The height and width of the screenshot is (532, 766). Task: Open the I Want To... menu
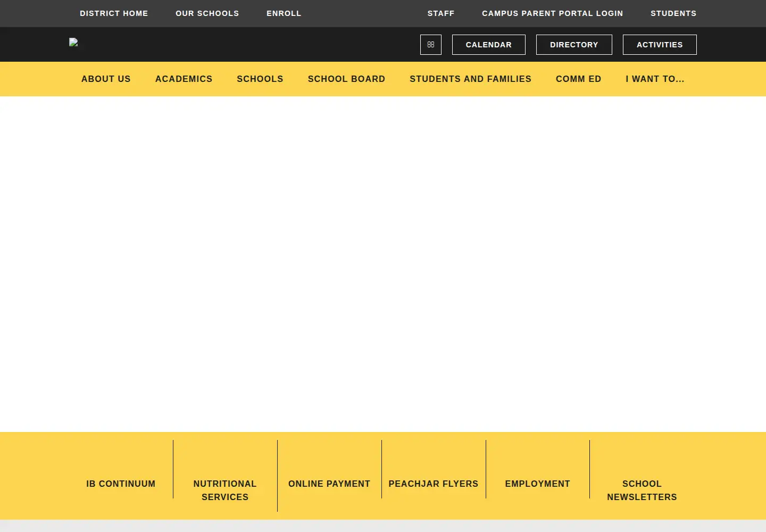point(655,79)
